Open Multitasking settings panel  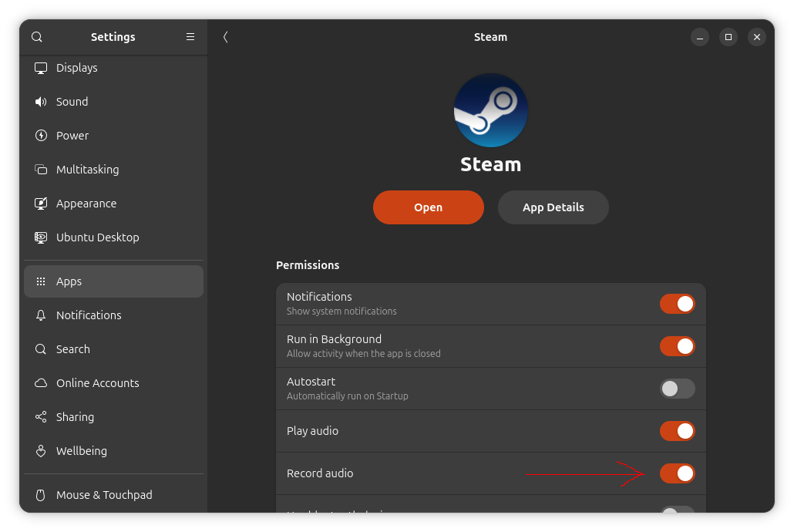coord(87,170)
